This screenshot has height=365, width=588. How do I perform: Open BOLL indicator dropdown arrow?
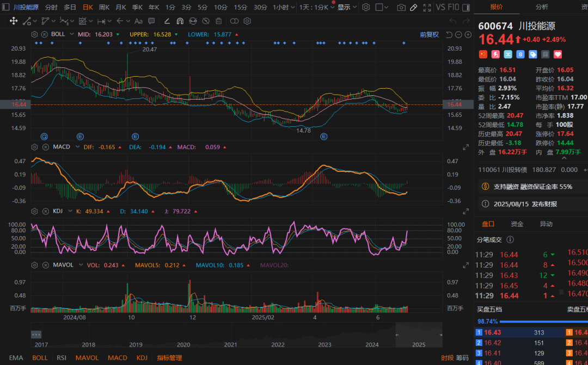point(72,34)
